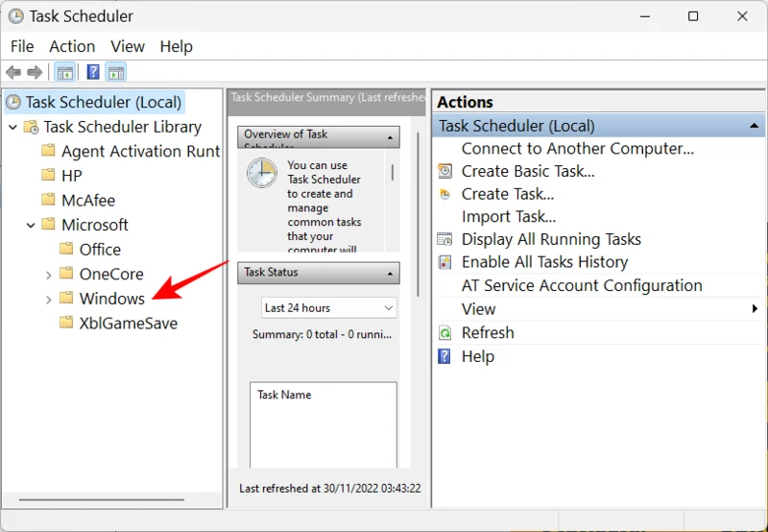The width and height of the screenshot is (768, 532).
Task: Open the Last 24 hours dropdown
Action: click(x=328, y=308)
